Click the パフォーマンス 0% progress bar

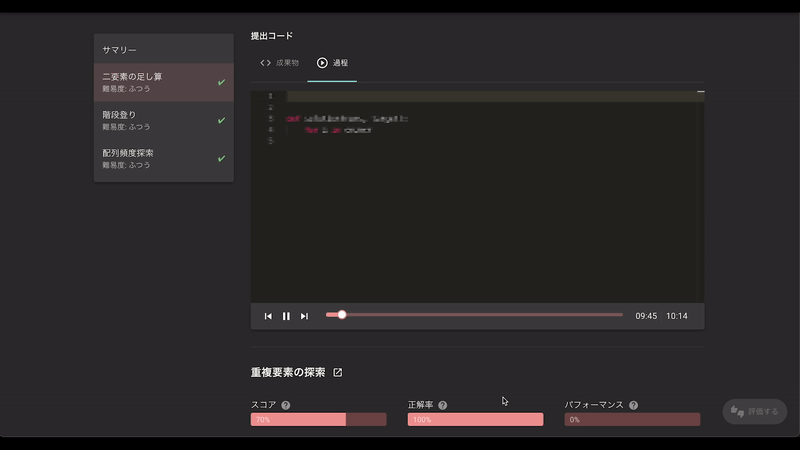coord(632,419)
